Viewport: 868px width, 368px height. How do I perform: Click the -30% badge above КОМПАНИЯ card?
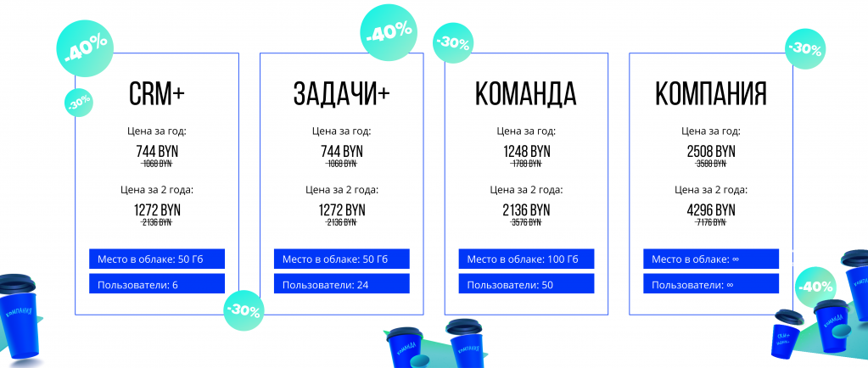point(805,49)
